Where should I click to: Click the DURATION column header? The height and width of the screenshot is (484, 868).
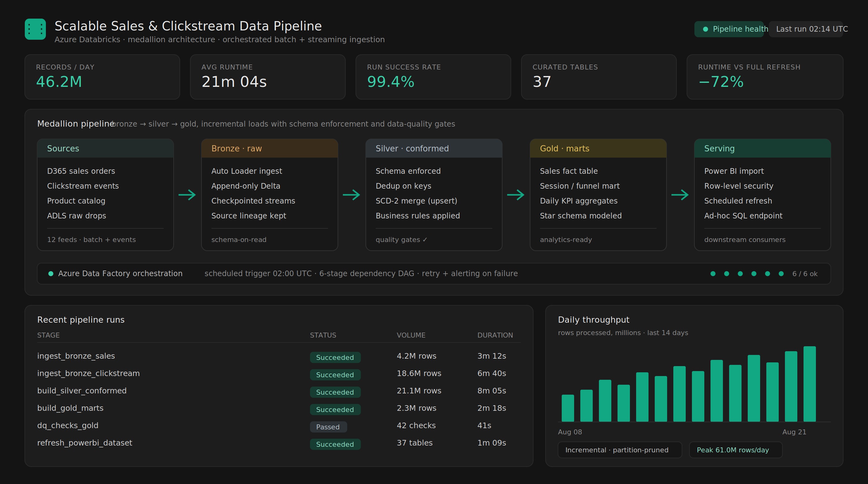(495, 335)
